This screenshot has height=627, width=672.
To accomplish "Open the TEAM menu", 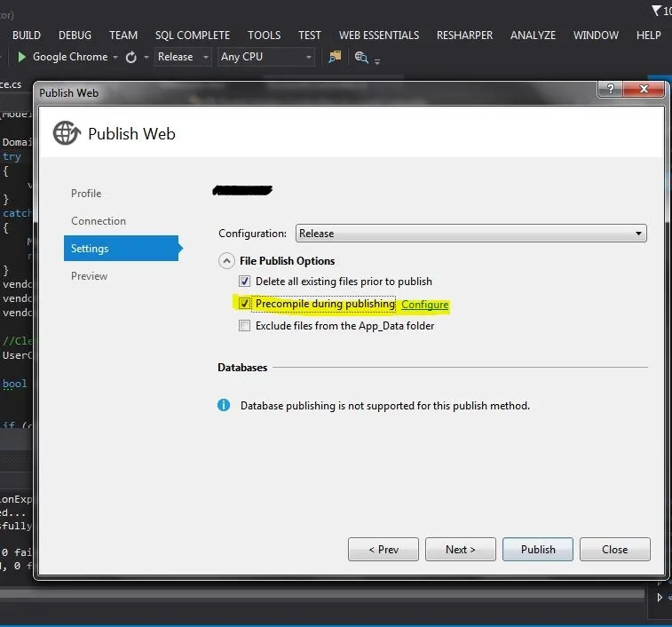I will tap(123, 36).
